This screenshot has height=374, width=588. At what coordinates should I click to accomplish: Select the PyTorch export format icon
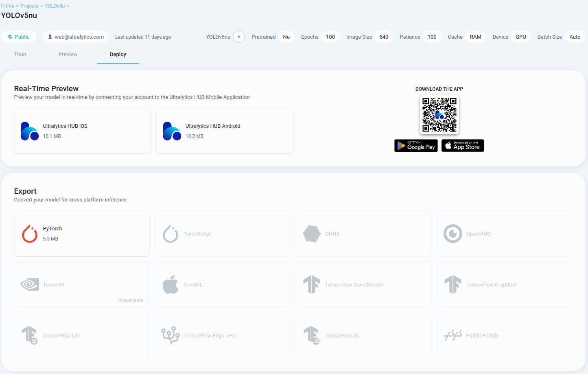[28, 233]
